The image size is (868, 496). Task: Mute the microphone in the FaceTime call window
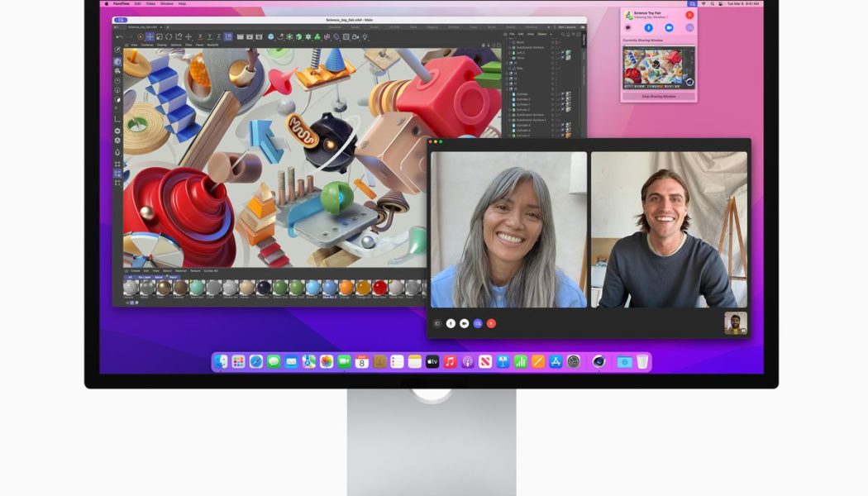click(x=451, y=323)
